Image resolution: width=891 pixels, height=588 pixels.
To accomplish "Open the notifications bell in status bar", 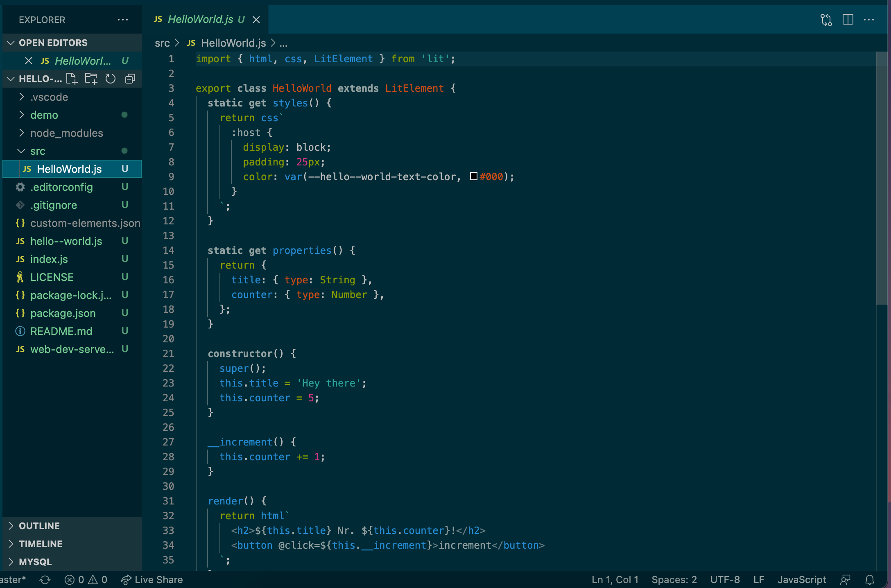I will pos(870,579).
